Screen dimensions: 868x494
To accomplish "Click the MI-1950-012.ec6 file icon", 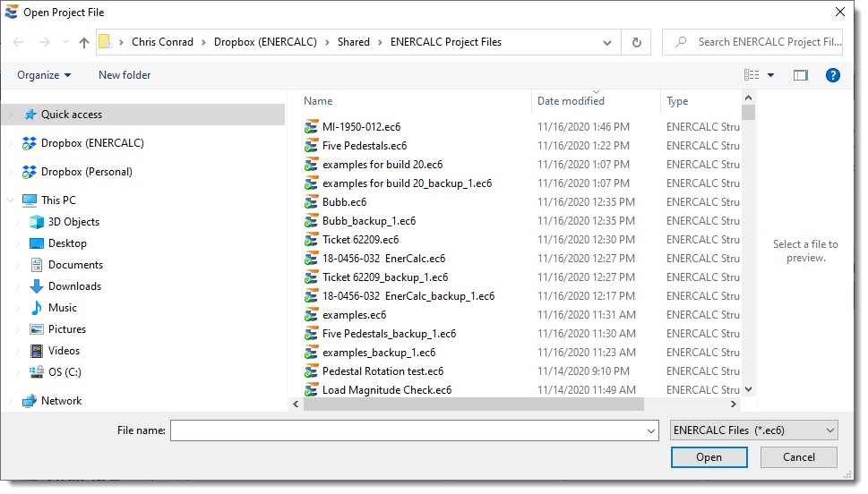I will [312, 127].
